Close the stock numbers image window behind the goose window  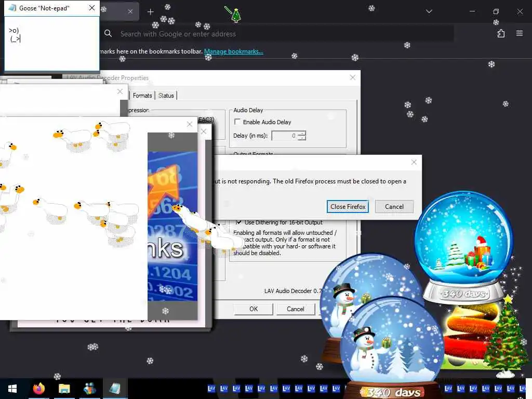point(204,131)
